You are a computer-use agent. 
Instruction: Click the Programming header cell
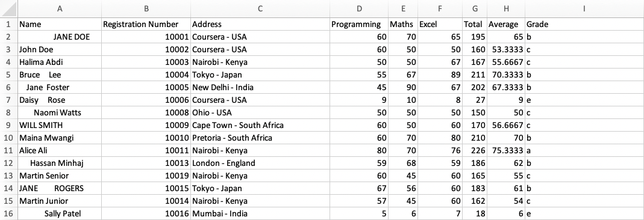358,24
